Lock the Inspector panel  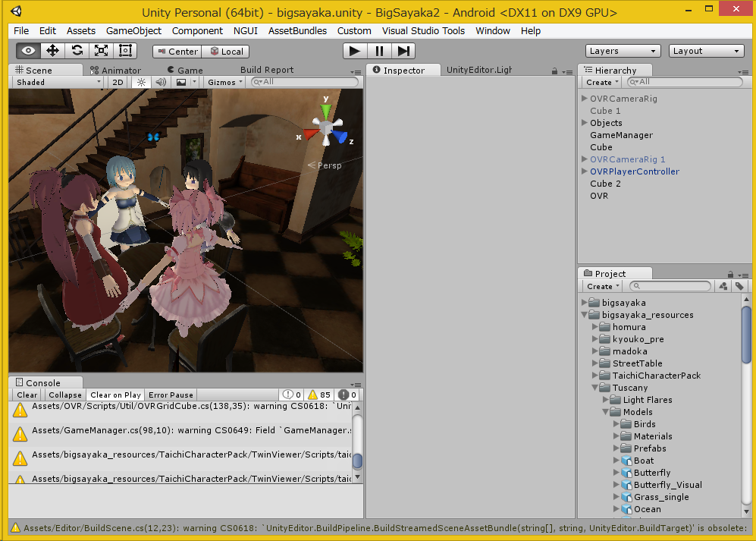coord(554,71)
